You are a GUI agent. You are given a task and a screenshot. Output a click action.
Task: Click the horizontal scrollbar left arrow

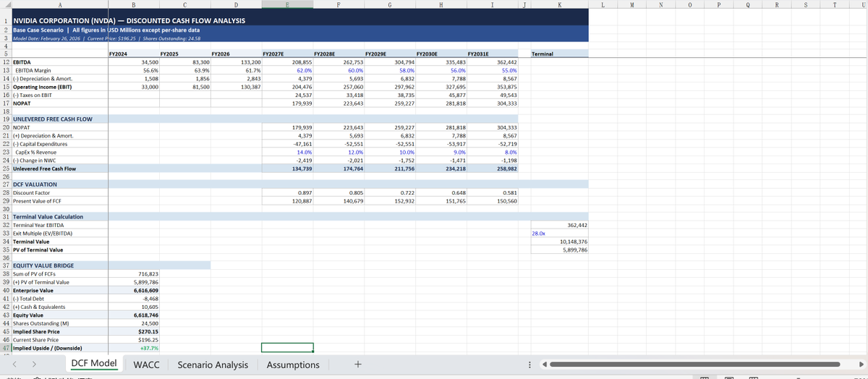546,365
